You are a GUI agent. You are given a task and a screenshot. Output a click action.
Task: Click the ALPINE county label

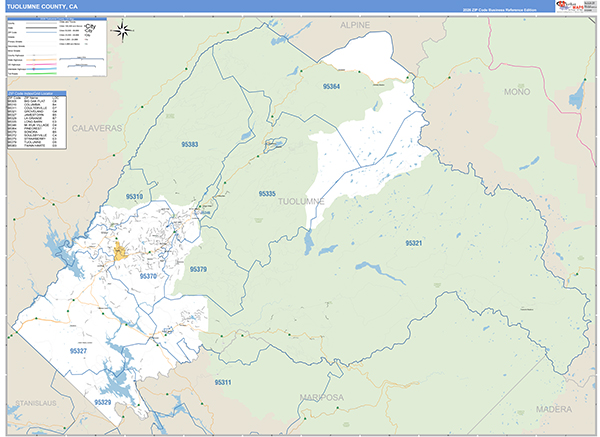coord(355,25)
